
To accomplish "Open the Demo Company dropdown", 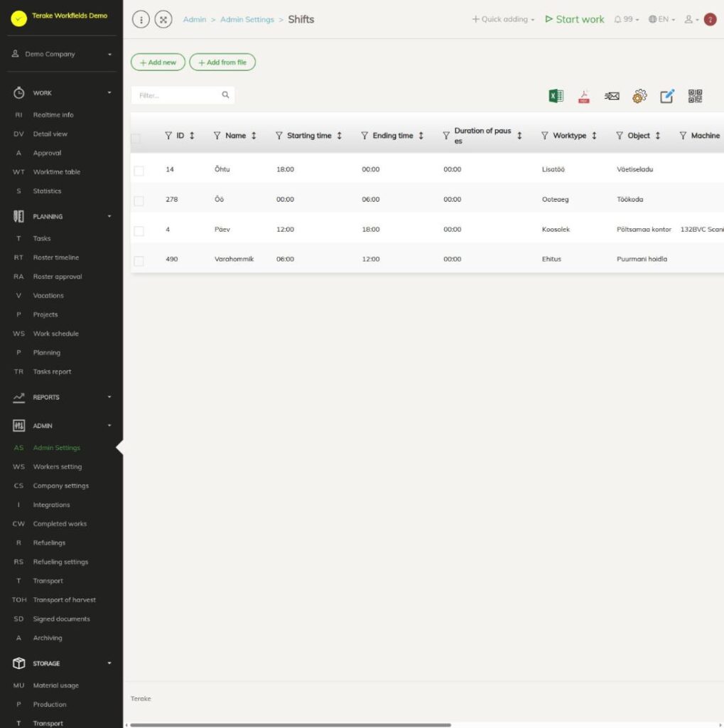I will [62, 54].
